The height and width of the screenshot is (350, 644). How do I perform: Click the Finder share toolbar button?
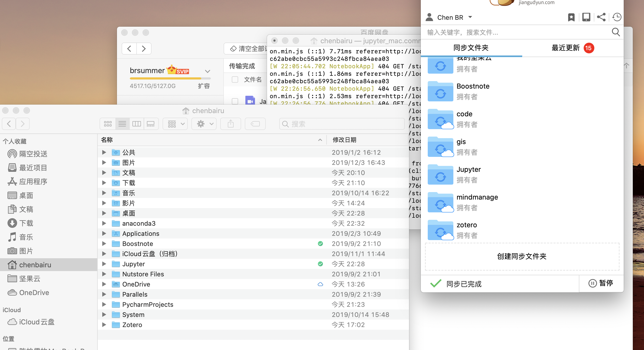click(x=231, y=124)
